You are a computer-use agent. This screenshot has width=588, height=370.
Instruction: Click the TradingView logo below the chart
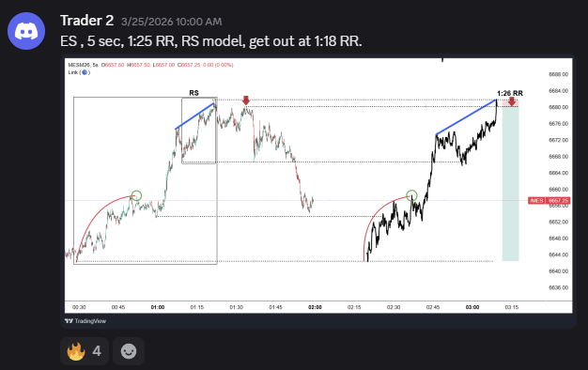click(85, 321)
